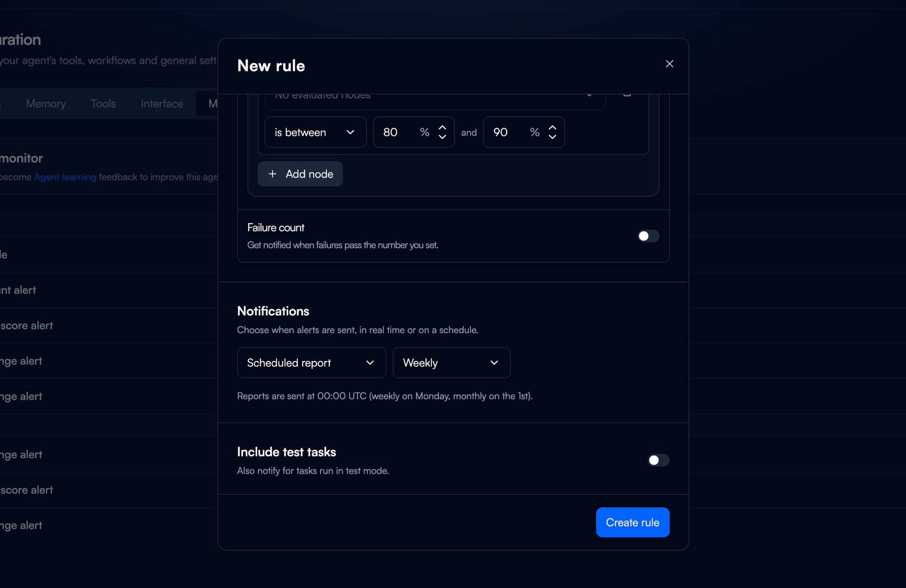
Task: Click the 'Include test tasks' heading
Action: coord(286,452)
